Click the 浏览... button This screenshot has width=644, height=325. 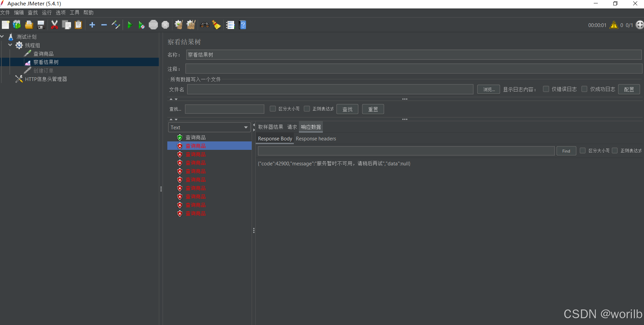point(488,89)
